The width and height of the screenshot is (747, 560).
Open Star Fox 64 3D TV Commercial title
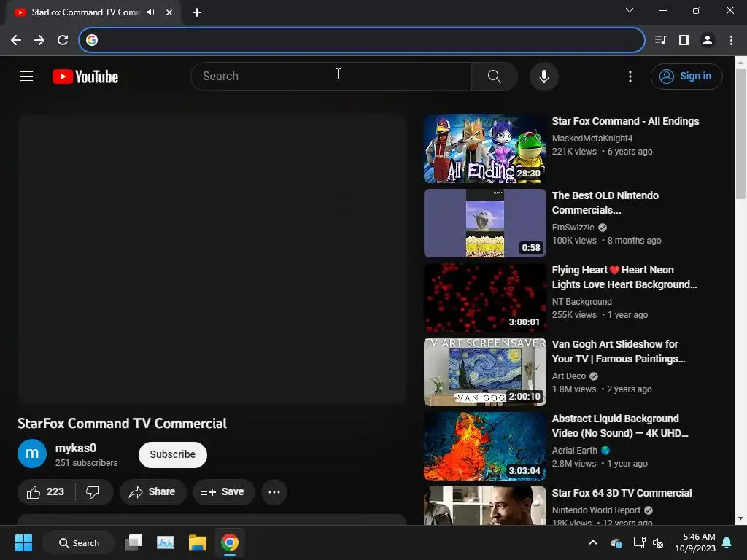tap(622, 493)
